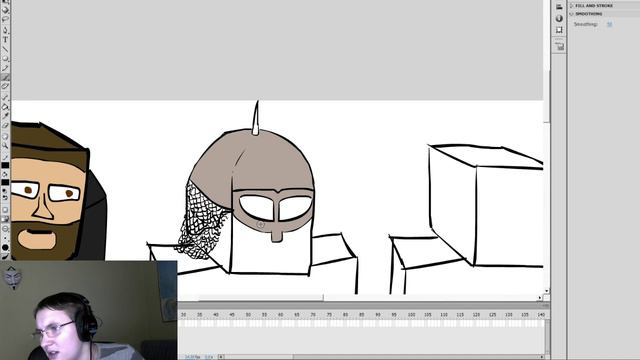The width and height of the screenshot is (640, 360).
Task: Click the stage scrollbar's down arrow
Action: (x=547, y=291)
